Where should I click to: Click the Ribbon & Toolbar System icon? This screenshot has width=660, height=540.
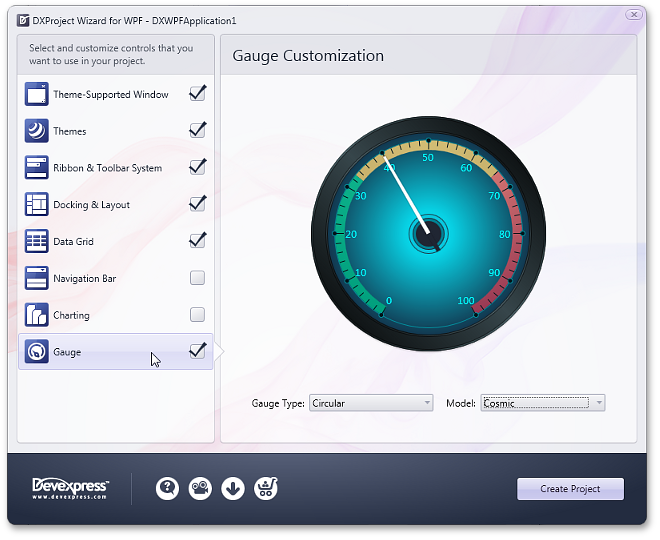[37, 168]
